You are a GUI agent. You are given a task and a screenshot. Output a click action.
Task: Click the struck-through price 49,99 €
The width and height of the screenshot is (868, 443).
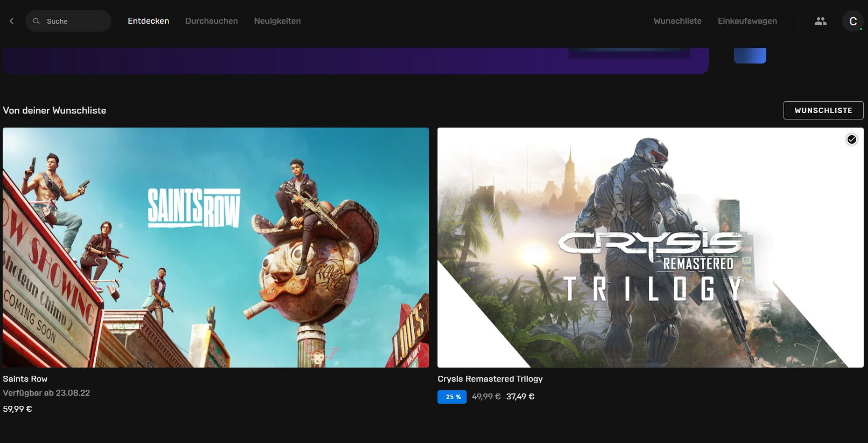(486, 397)
